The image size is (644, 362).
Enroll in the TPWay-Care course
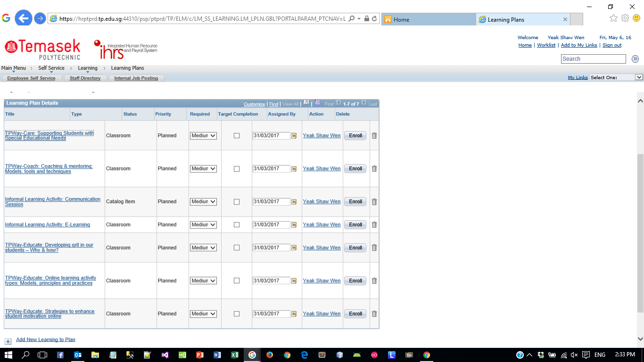pos(355,136)
